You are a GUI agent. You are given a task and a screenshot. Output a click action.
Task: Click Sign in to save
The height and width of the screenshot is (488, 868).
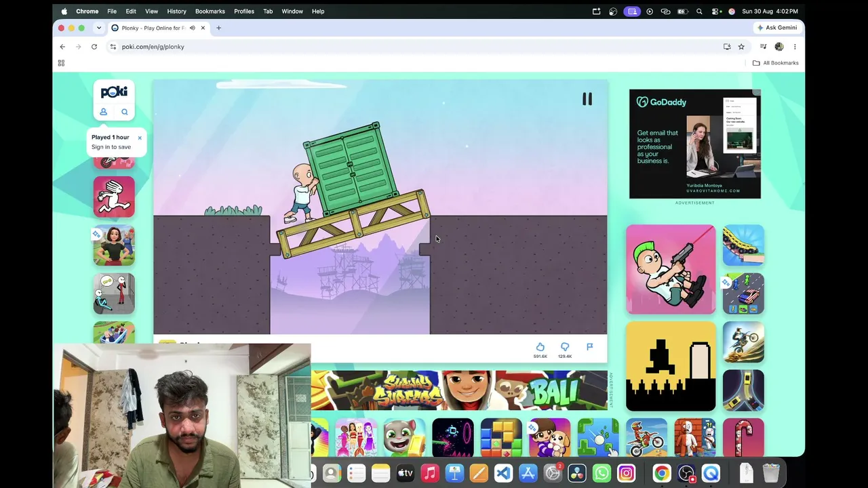(111, 147)
